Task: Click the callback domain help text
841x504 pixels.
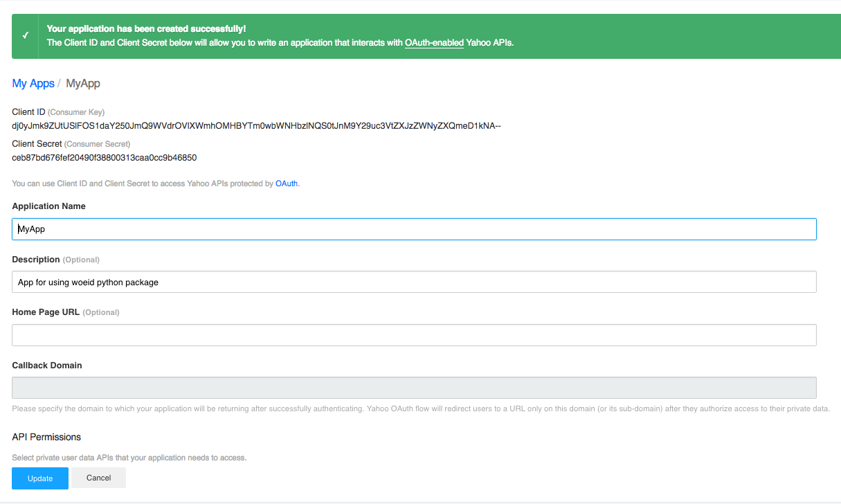Action: coord(421,408)
